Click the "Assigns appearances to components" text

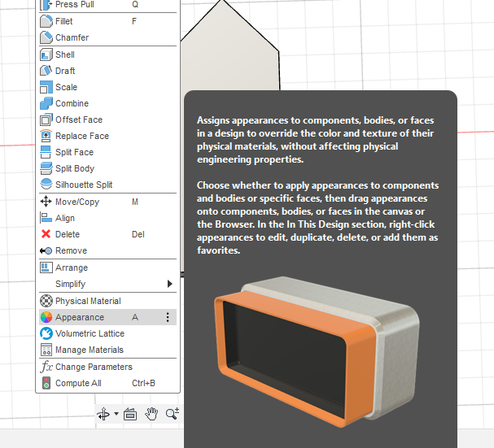[x=278, y=120]
